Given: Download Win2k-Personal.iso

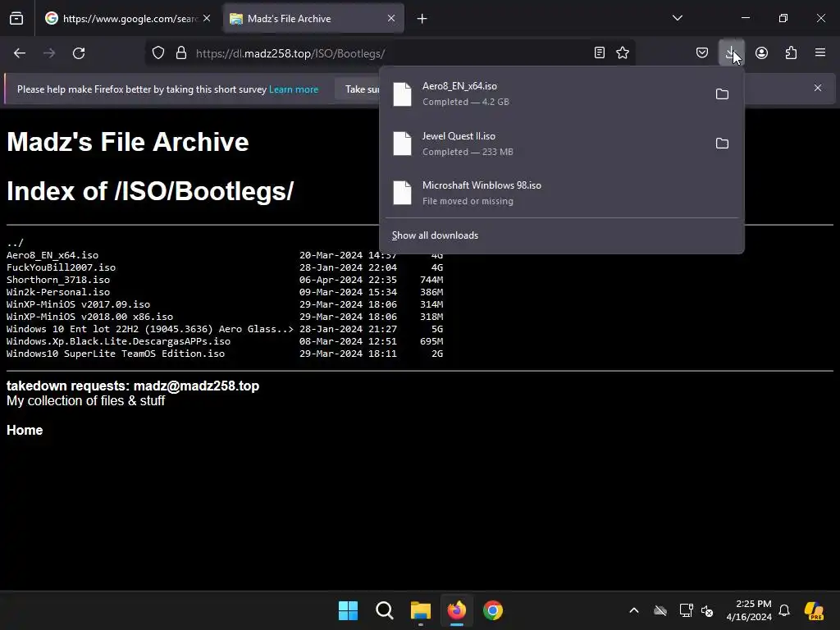Looking at the screenshot, I should (x=58, y=292).
